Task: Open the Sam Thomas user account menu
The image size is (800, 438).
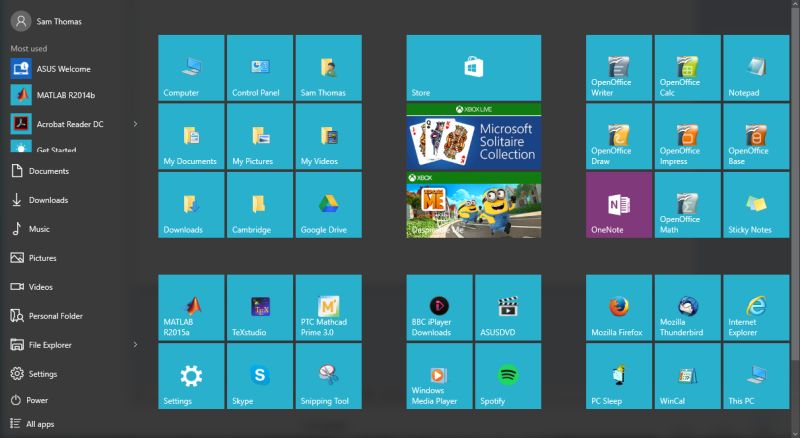Action: coord(46,21)
